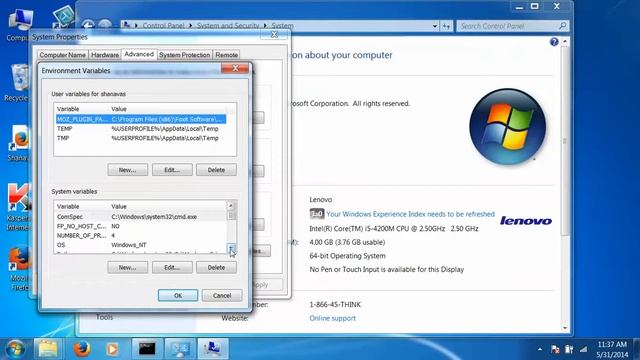Open Windows Media Player taskbar icon

[x=112, y=349]
